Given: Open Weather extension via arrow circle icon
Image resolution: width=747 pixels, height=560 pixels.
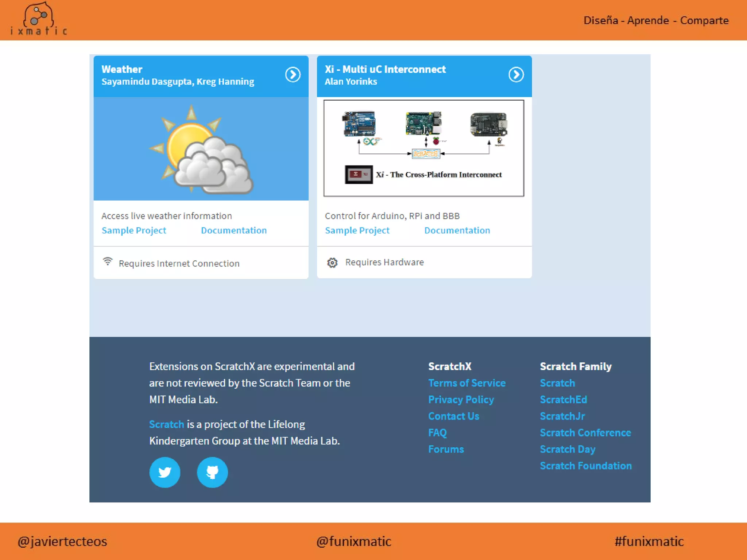Looking at the screenshot, I should (x=293, y=75).
